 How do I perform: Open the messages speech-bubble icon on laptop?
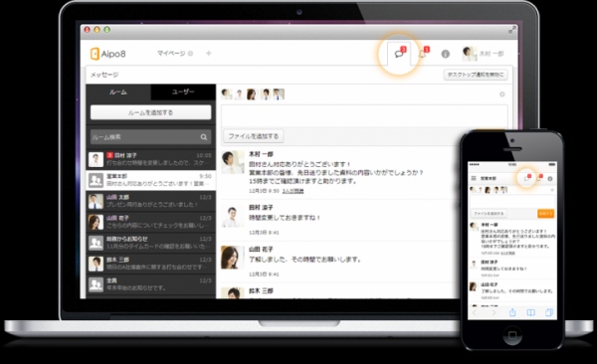point(399,54)
